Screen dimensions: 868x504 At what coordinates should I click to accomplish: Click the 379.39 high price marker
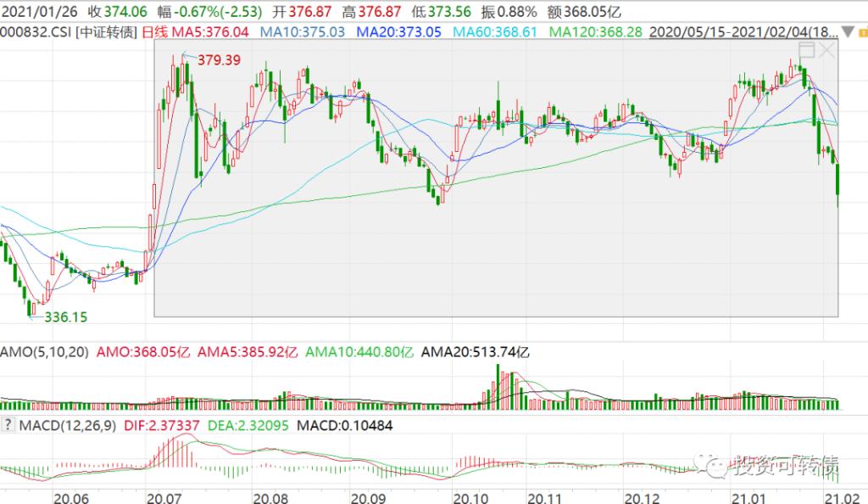click(219, 61)
